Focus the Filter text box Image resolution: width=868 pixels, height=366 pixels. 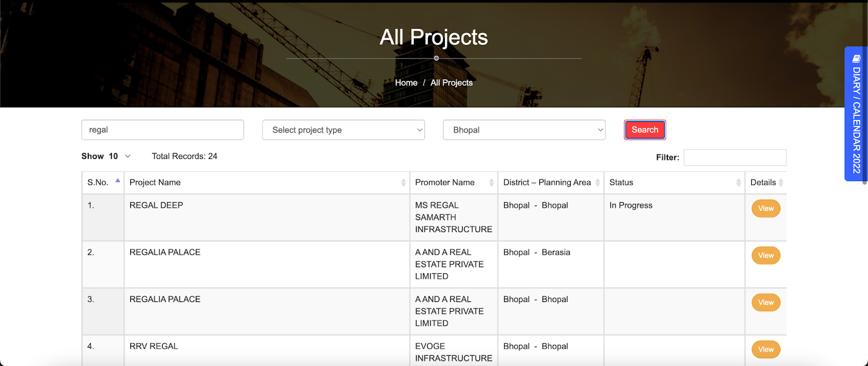point(735,158)
